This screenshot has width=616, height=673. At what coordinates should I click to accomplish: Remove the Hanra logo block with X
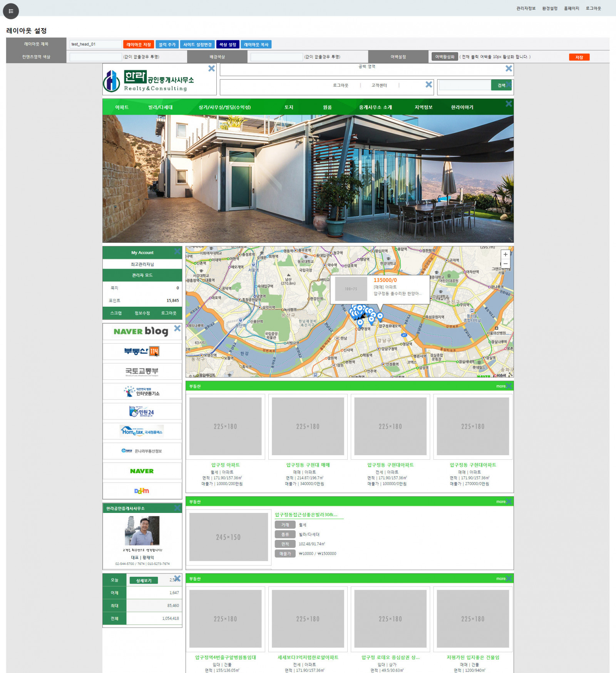click(x=211, y=68)
